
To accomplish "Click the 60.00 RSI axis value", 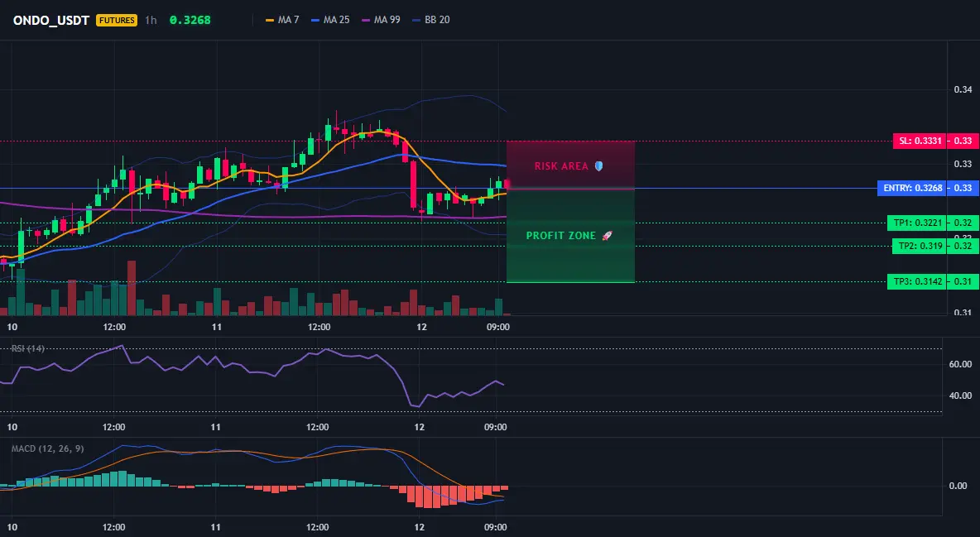I will click(x=961, y=364).
